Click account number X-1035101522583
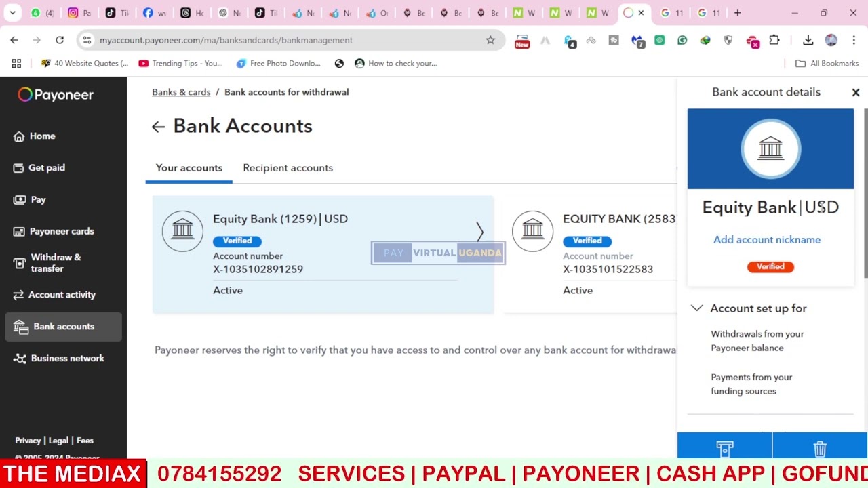The image size is (868, 488). click(x=608, y=270)
